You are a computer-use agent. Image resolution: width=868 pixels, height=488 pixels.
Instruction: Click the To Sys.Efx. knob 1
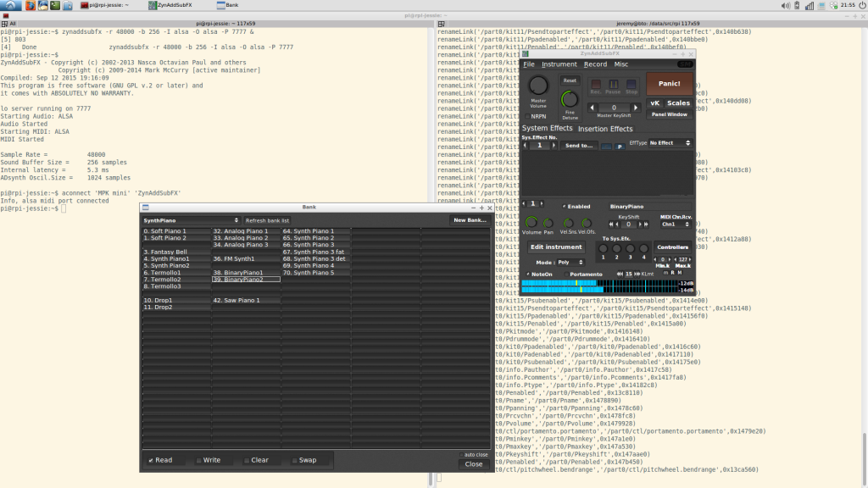(604, 249)
